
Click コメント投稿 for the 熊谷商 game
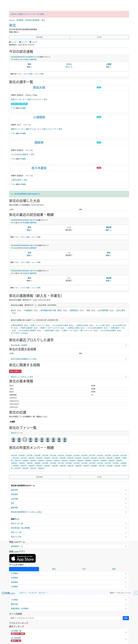pos(36,237)
